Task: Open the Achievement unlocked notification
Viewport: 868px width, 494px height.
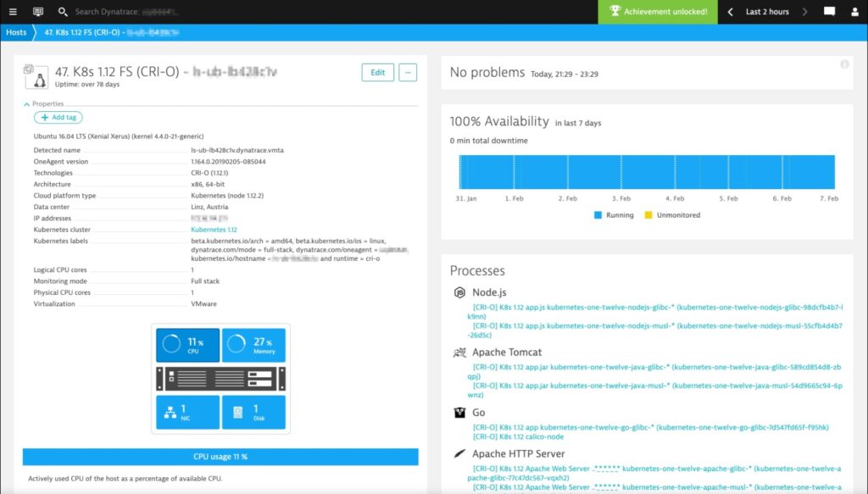Action: tap(658, 12)
